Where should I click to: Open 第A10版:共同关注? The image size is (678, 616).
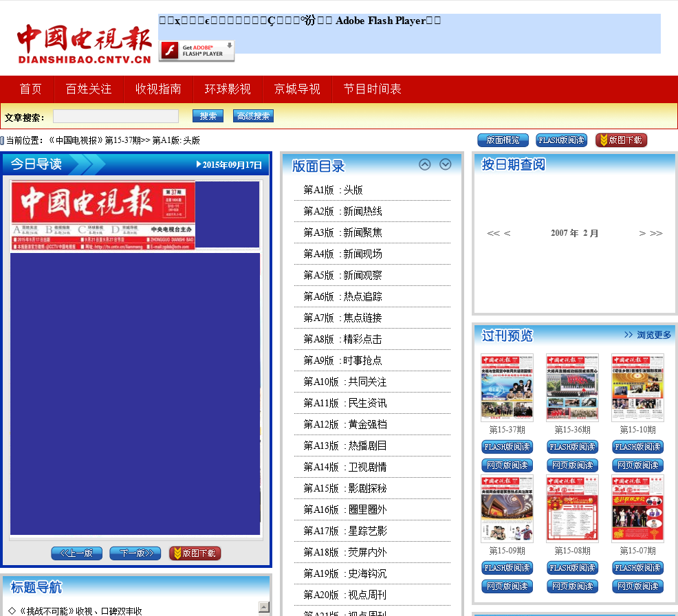click(345, 382)
